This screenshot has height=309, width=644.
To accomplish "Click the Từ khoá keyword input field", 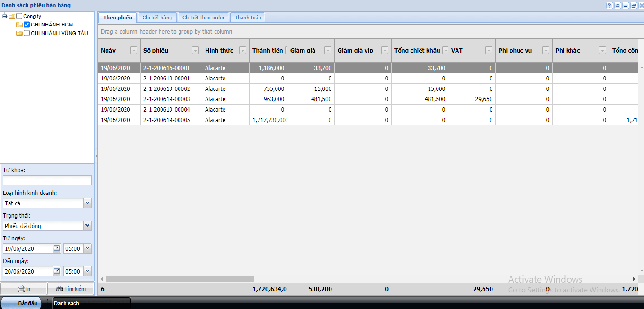I will (x=47, y=180).
